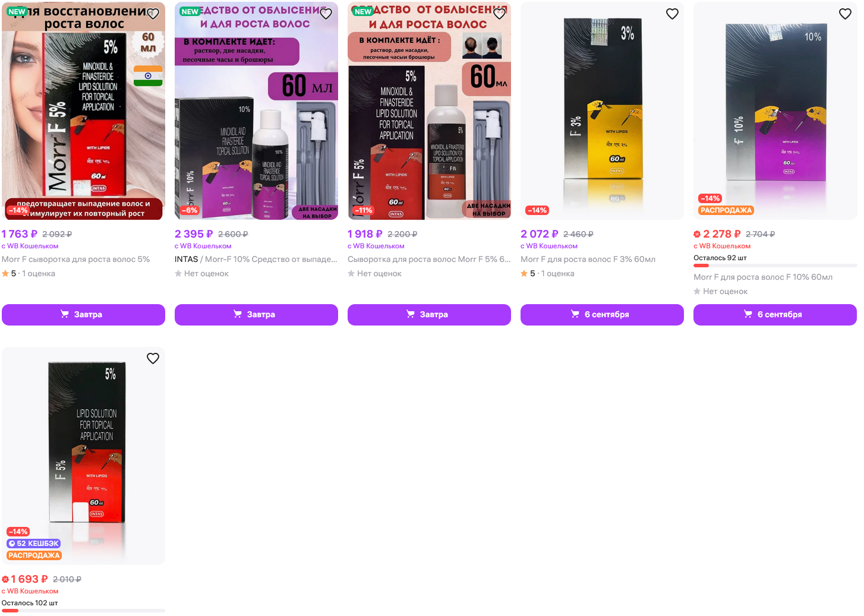Tap heart on Morr F 5% 60ml kit card
Screen dimensions: 864x616
(499, 14)
